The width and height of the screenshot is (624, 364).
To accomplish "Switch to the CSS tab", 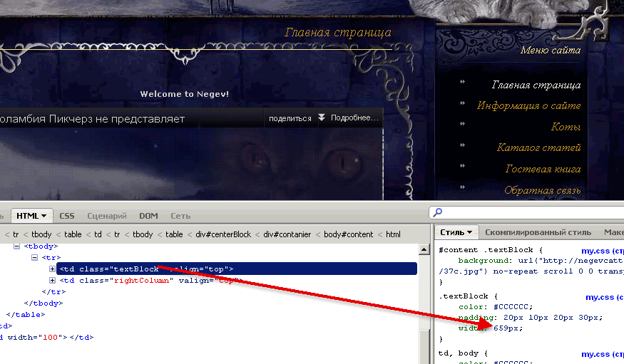I will click(x=67, y=216).
